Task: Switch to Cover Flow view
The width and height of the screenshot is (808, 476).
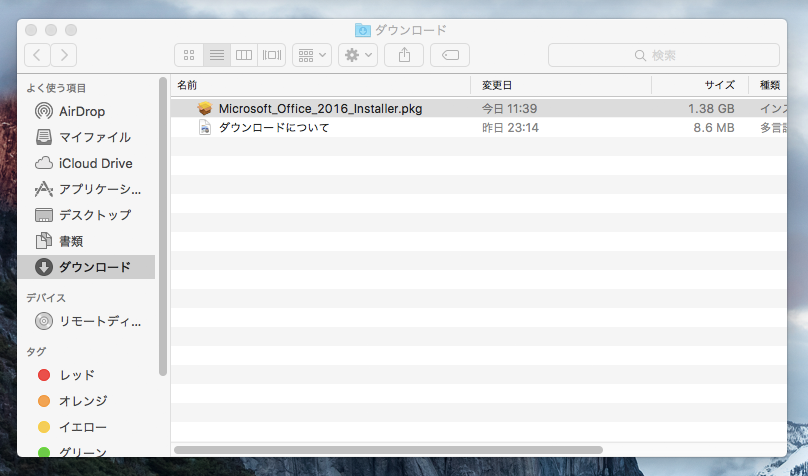Action: [x=272, y=55]
